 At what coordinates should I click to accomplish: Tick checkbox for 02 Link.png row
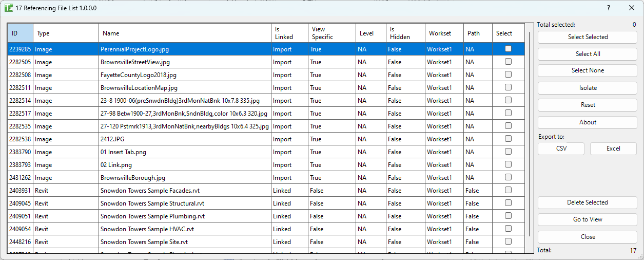point(508,164)
